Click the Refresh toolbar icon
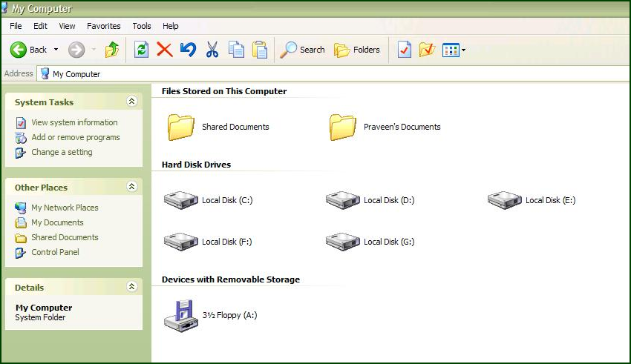The width and height of the screenshot is (631, 364). tap(141, 50)
